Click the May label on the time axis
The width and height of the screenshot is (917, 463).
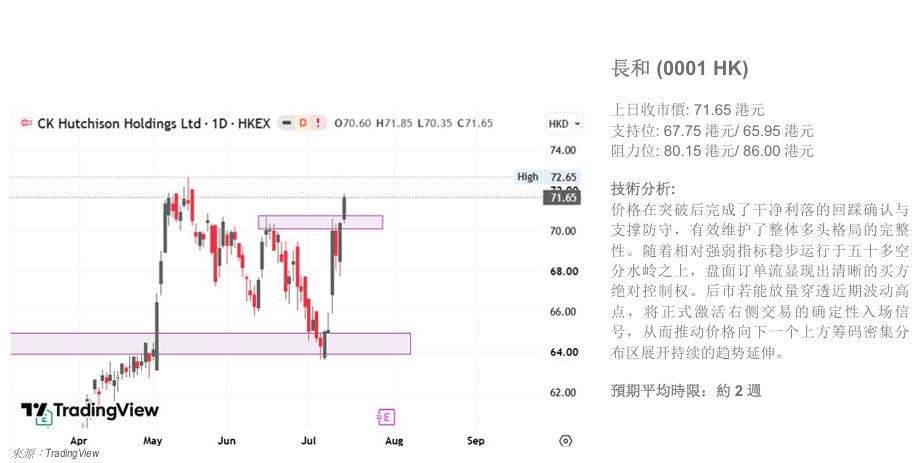(153, 441)
